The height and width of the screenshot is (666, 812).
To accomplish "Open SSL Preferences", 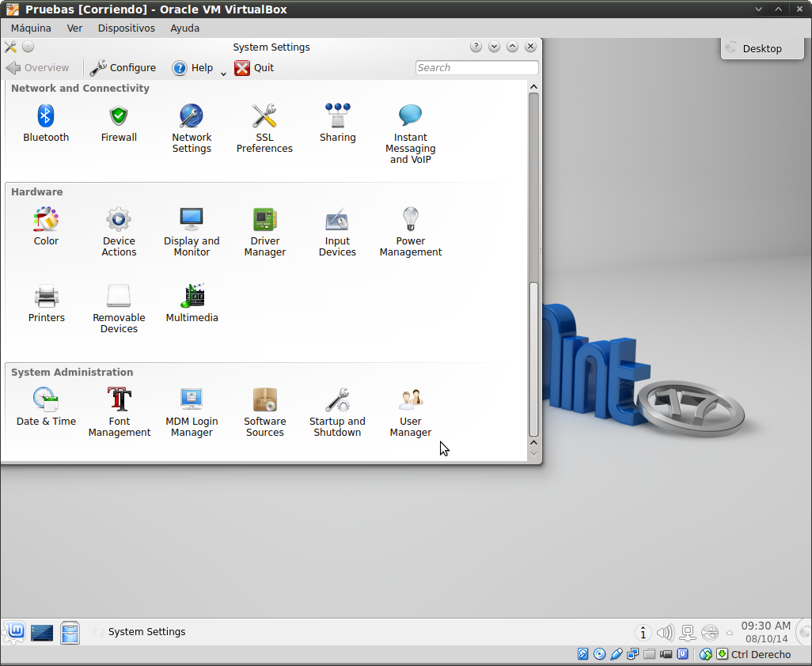I will pyautogui.click(x=264, y=129).
